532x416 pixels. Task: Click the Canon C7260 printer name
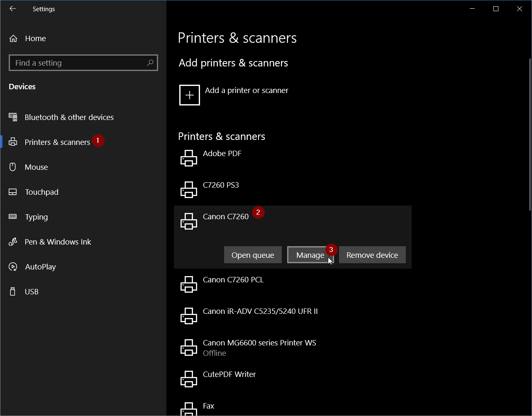pyautogui.click(x=226, y=216)
